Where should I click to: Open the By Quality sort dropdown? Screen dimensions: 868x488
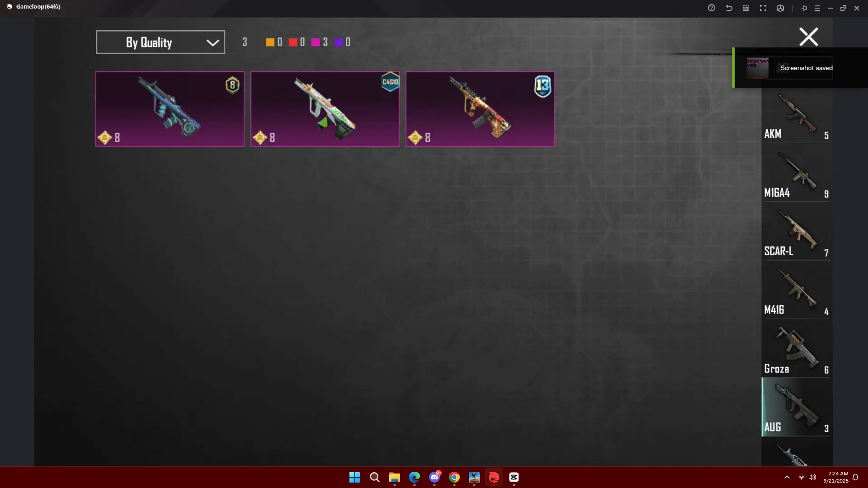pos(160,42)
